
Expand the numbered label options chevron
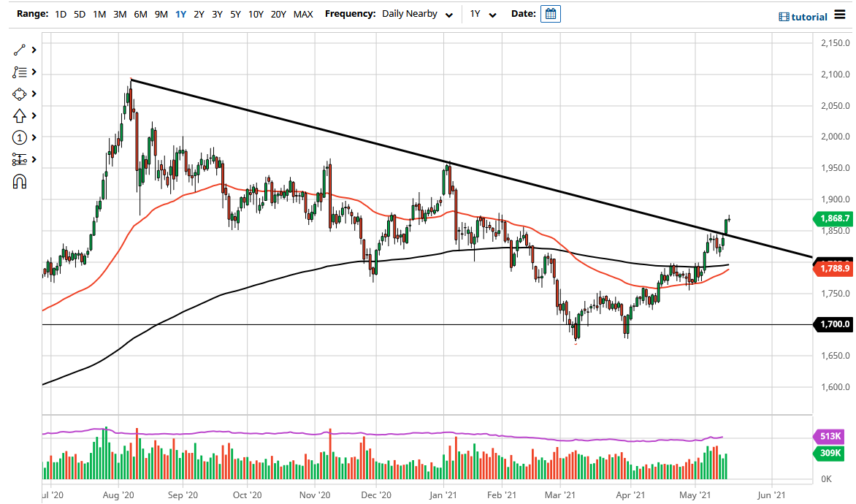coord(34,137)
